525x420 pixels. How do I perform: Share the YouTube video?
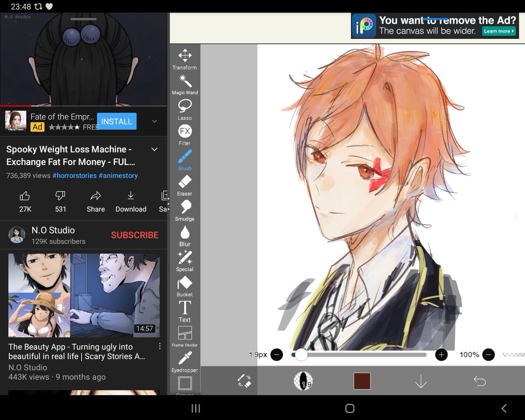pyautogui.click(x=96, y=202)
